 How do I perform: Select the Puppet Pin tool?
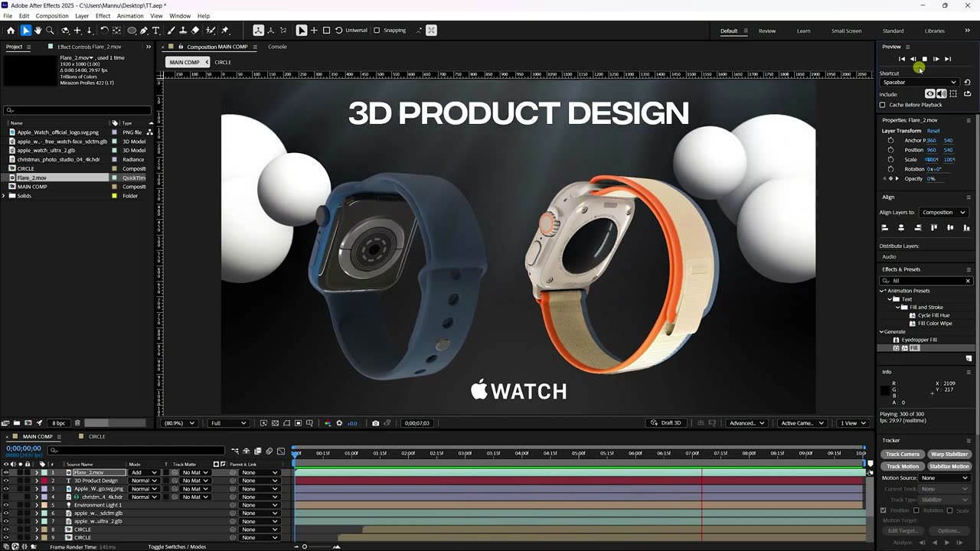point(224,31)
